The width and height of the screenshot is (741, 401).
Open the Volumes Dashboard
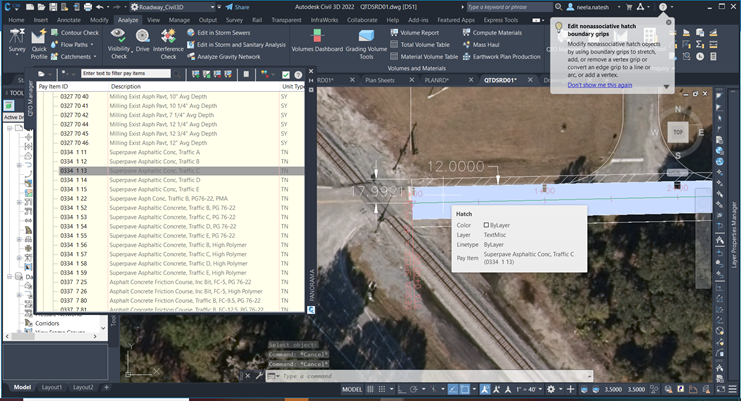tap(317, 40)
